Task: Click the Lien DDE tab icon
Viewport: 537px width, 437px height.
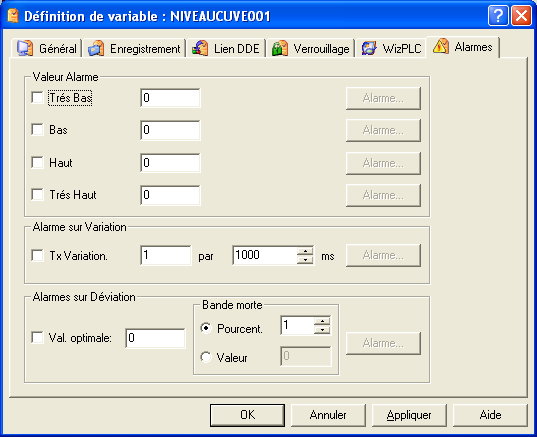Action: click(x=200, y=48)
